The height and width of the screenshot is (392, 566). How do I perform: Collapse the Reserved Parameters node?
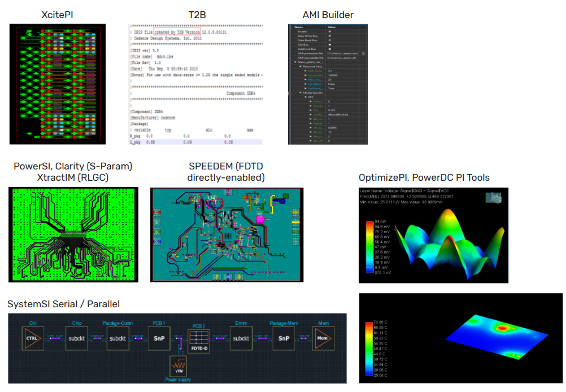click(x=301, y=67)
